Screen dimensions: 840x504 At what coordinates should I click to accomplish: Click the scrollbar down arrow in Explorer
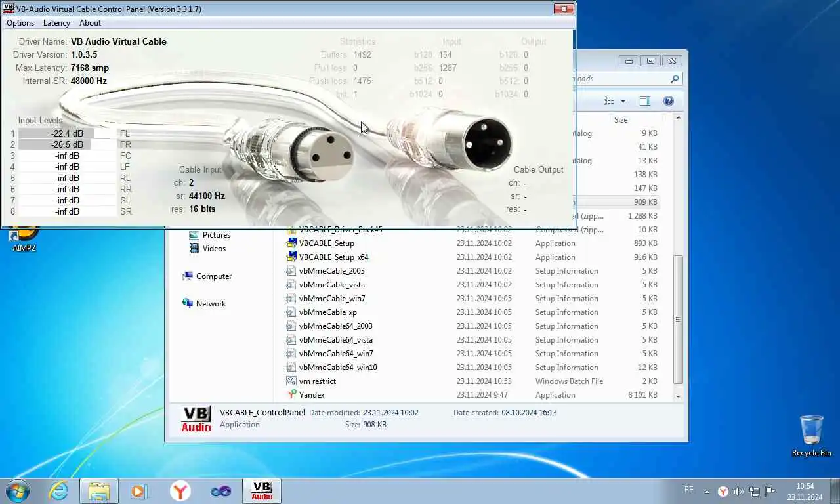[x=679, y=396]
